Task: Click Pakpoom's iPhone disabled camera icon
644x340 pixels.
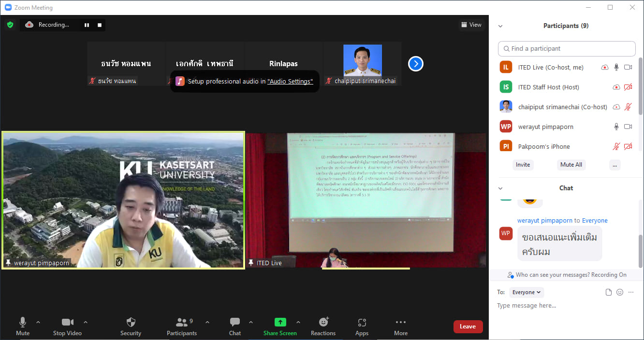Action: coord(628,147)
